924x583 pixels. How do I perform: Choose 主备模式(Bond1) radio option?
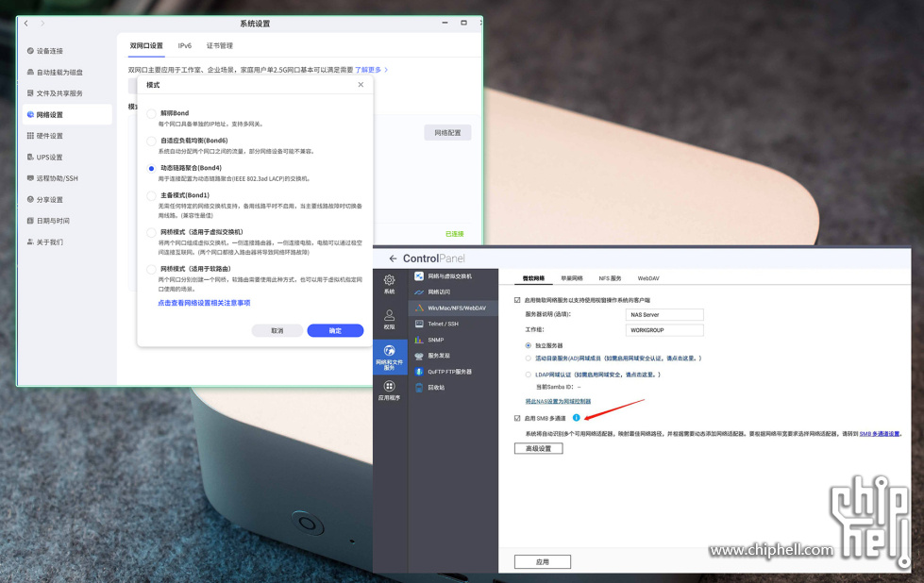(151, 196)
